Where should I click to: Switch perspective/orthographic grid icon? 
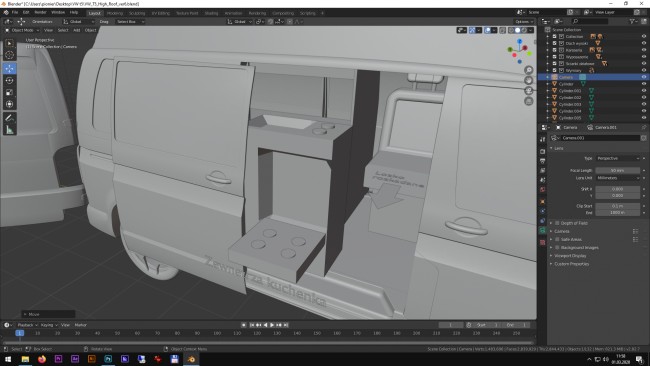point(529,101)
